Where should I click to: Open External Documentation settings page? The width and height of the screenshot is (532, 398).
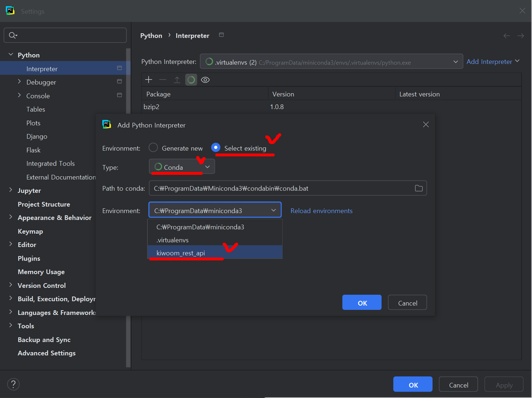61,177
